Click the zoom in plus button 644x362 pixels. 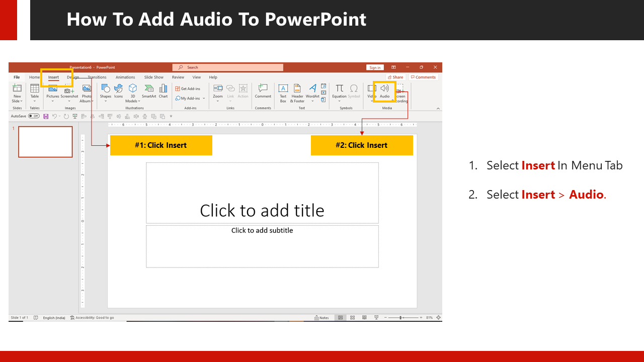click(421, 318)
